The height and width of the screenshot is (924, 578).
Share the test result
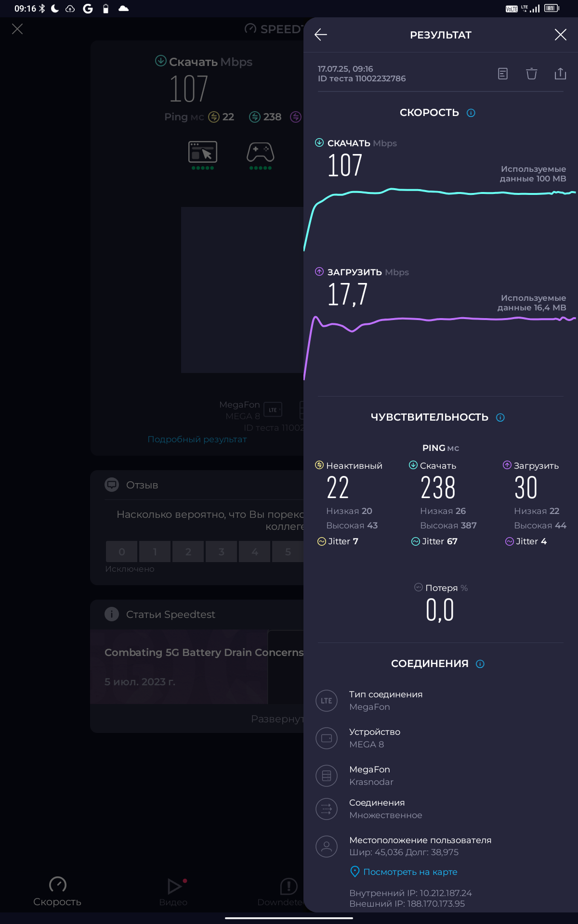pos(560,74)
